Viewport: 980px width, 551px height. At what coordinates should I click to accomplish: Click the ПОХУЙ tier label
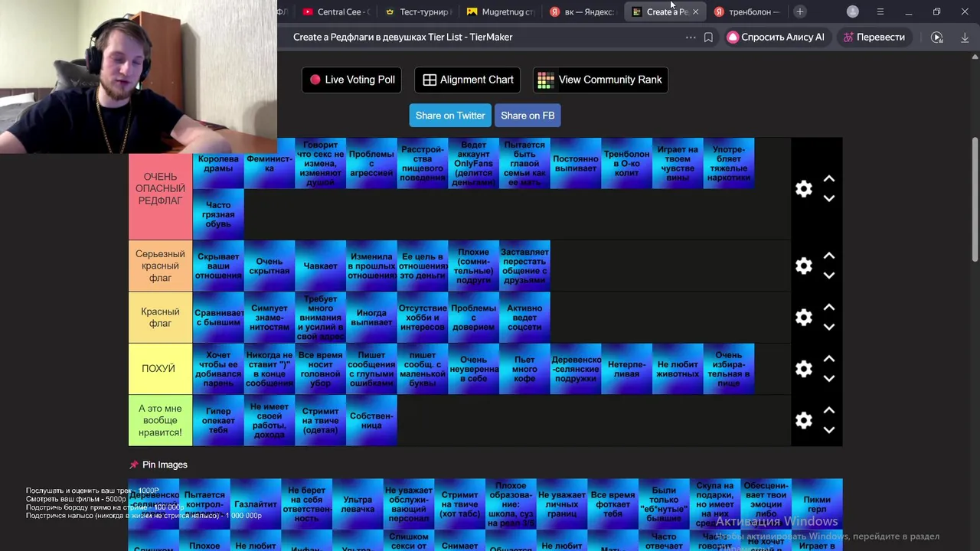(160, 369)
